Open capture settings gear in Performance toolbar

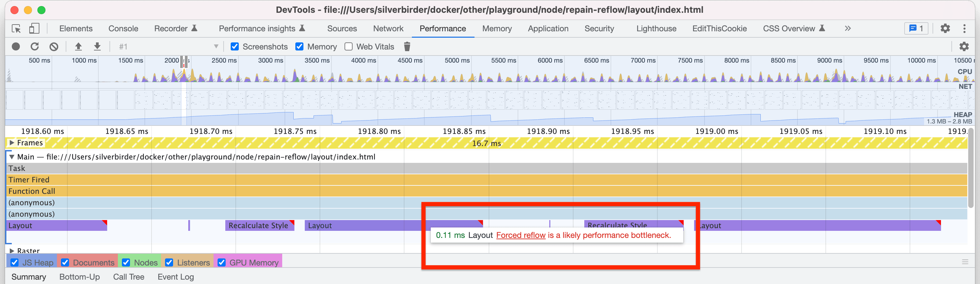pyautogui.click(x=964, y=47)
